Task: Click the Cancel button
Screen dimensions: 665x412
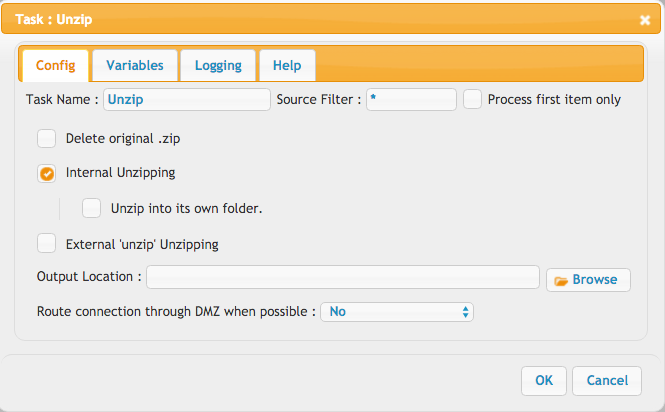Action: 607,381
